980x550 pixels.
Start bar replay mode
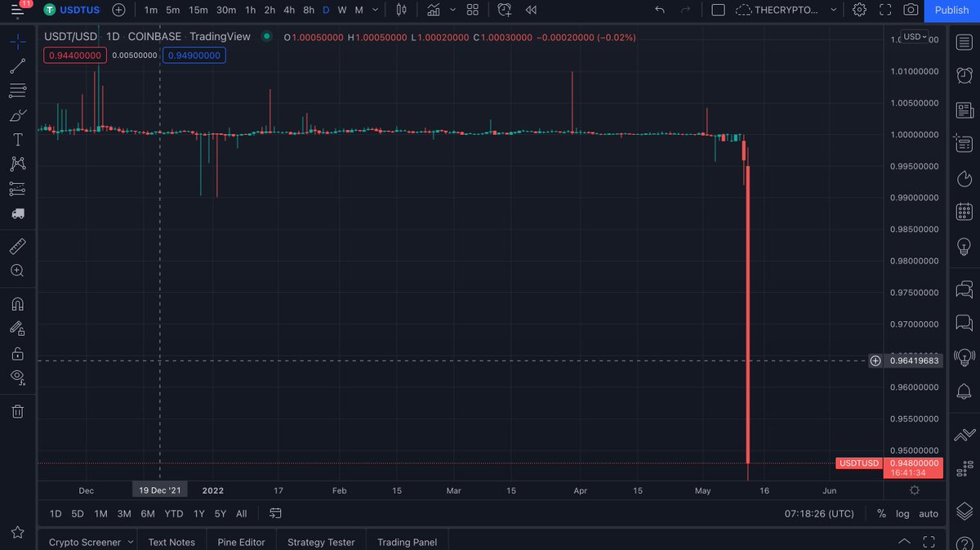(531, 10)
